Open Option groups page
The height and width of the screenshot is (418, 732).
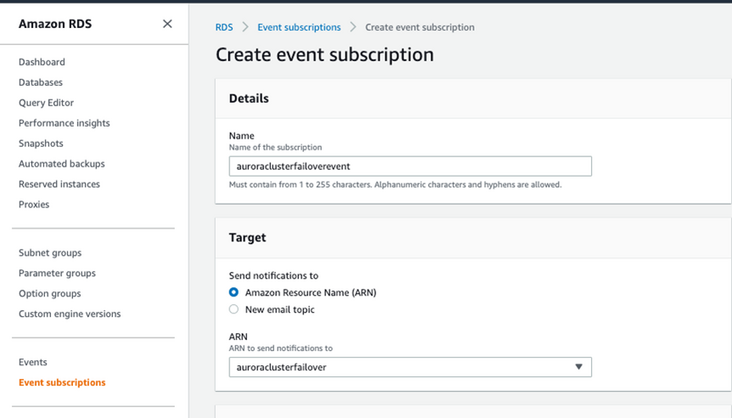point(50,294)
